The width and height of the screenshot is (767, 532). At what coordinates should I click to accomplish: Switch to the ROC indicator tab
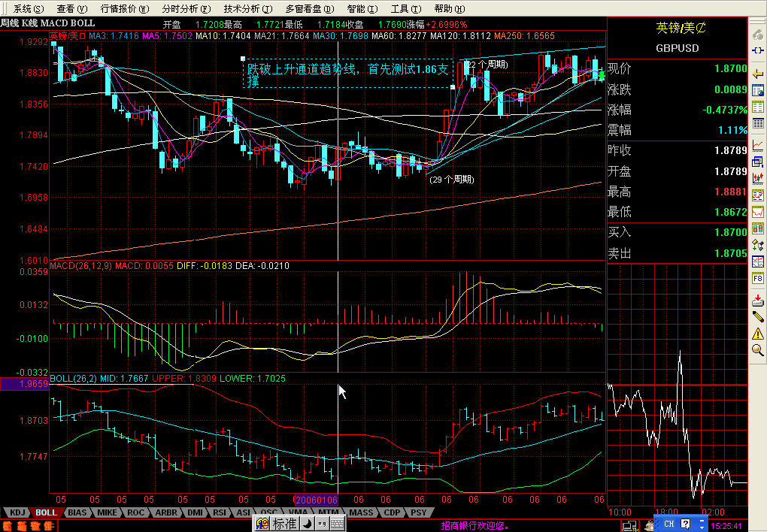click(136, 512)
